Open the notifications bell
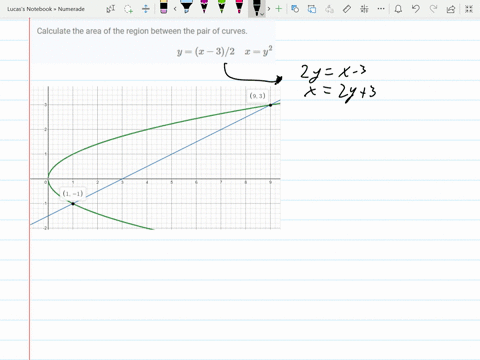 pyautogui.click(x=398, y=9)
